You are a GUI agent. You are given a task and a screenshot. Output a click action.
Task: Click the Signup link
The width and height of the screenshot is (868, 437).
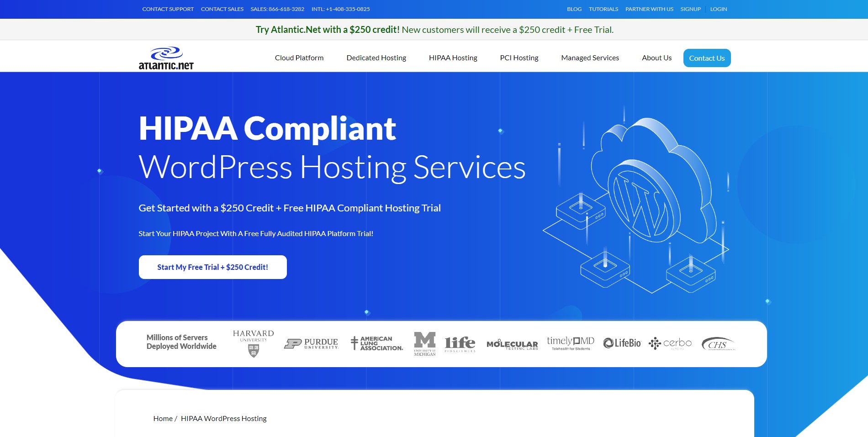coord(690,9)
